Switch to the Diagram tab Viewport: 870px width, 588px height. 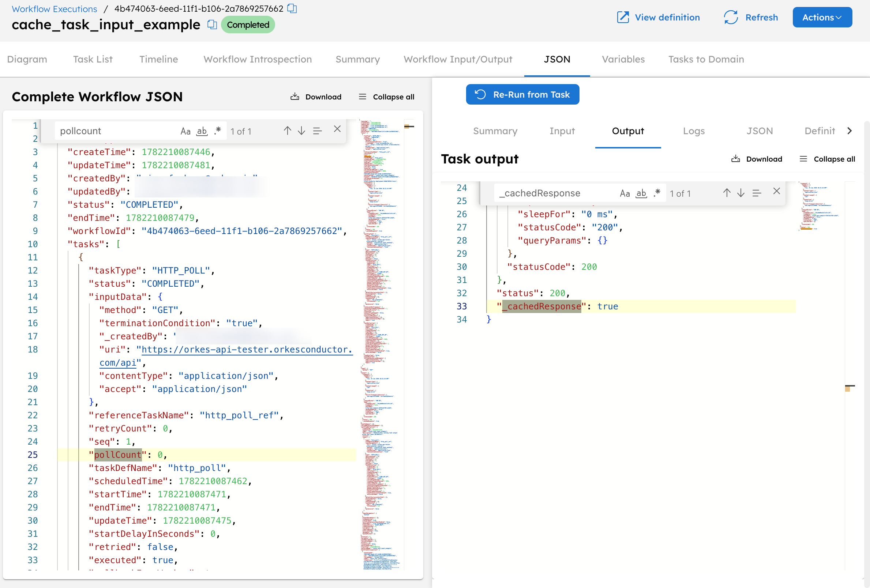pyautogui.click(x=27, y=59)
